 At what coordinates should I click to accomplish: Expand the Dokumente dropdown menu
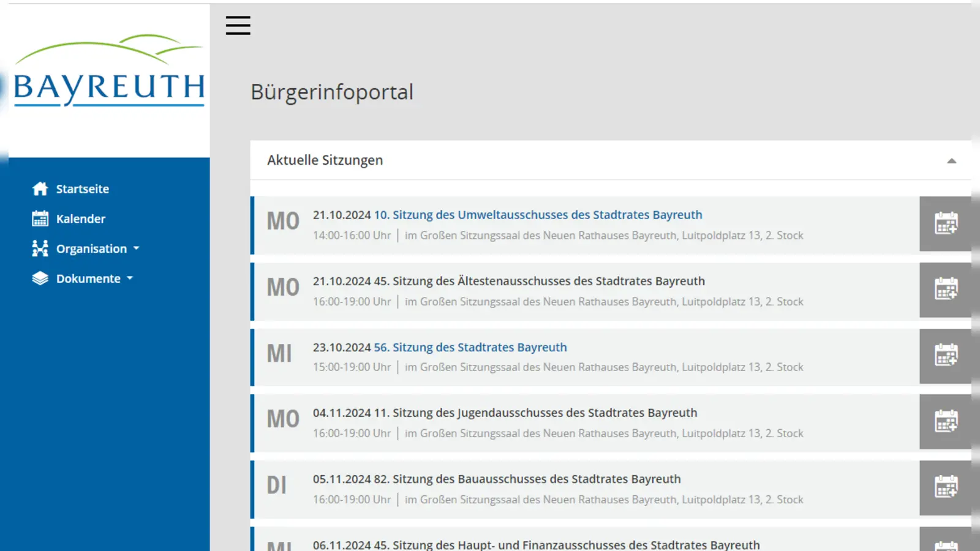(x=130, y=279)
